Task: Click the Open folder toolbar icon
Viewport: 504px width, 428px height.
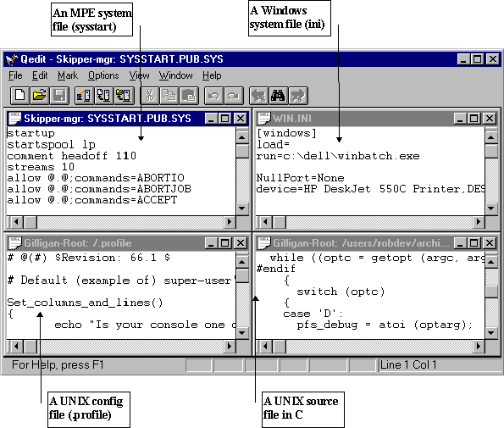Action: [x=40, y=96]
